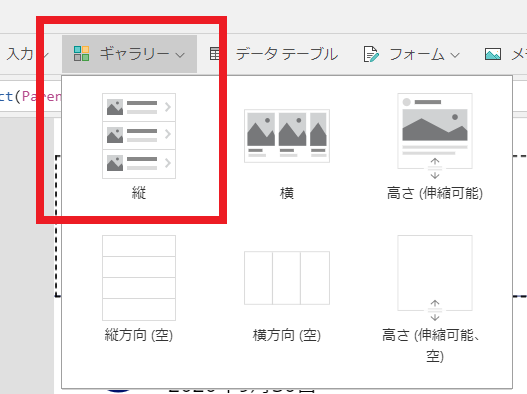
Task: Collapse the ギャラリー dropdown chevron
Action: pos(180,55)
